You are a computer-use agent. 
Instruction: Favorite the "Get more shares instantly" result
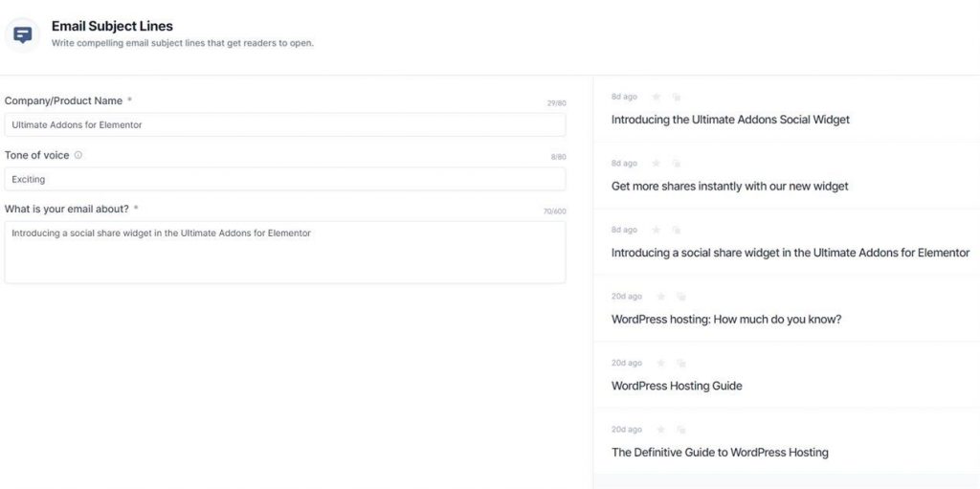pyautogui.click(x=657, y=164)
